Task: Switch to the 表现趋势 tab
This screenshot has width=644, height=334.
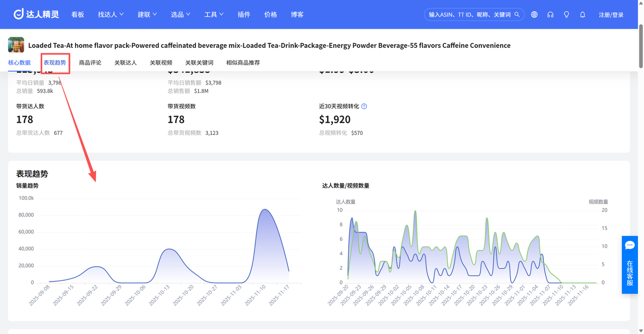Action: (55, 63)
